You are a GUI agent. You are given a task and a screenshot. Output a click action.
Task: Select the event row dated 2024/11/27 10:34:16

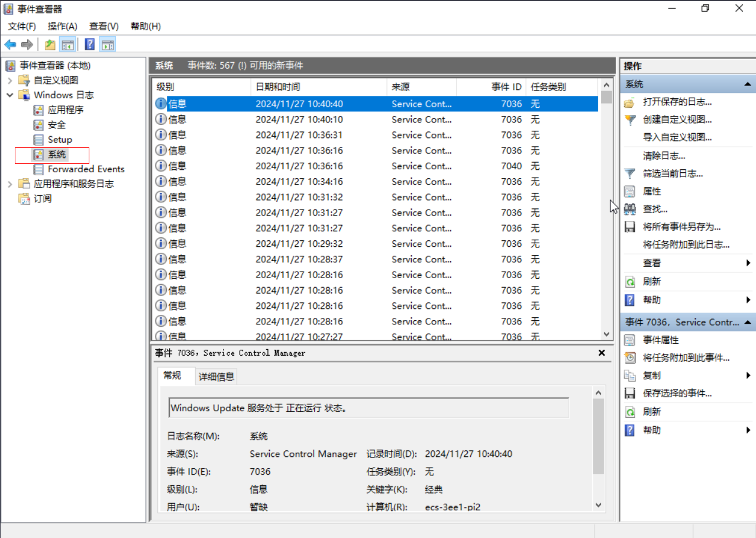tap(376, 182)
